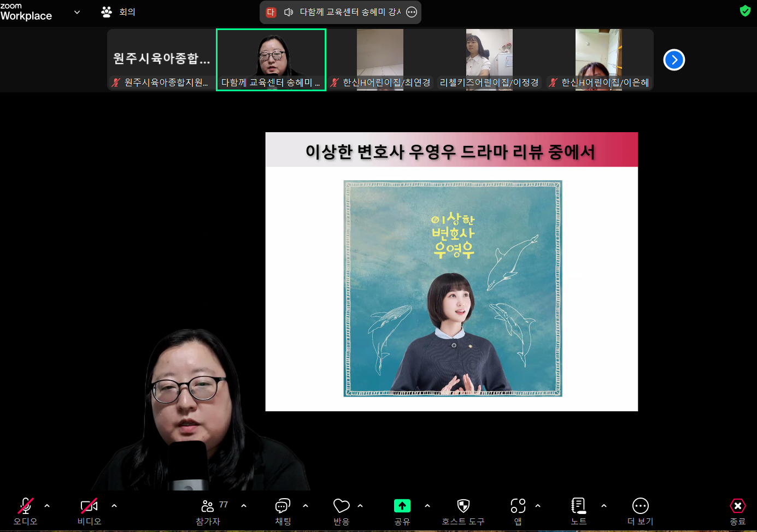
Task: Click muted mic icon on 이은혜 tile
Action: (553, 82)
